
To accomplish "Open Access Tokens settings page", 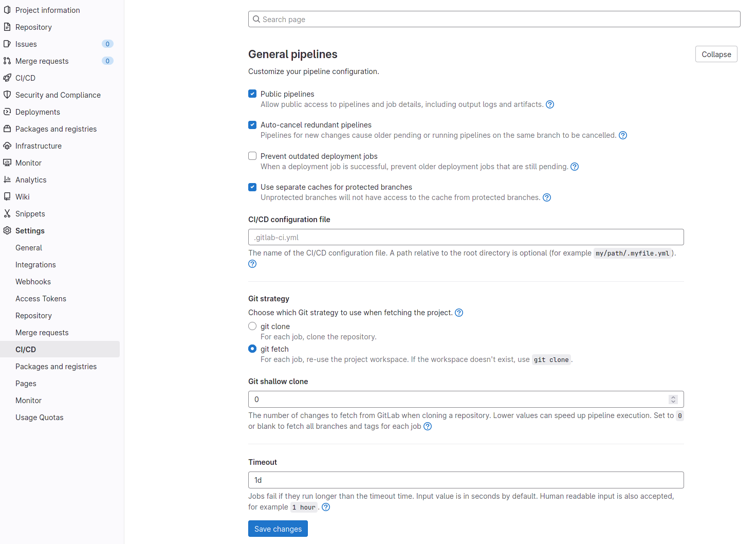I will point(60,299).
